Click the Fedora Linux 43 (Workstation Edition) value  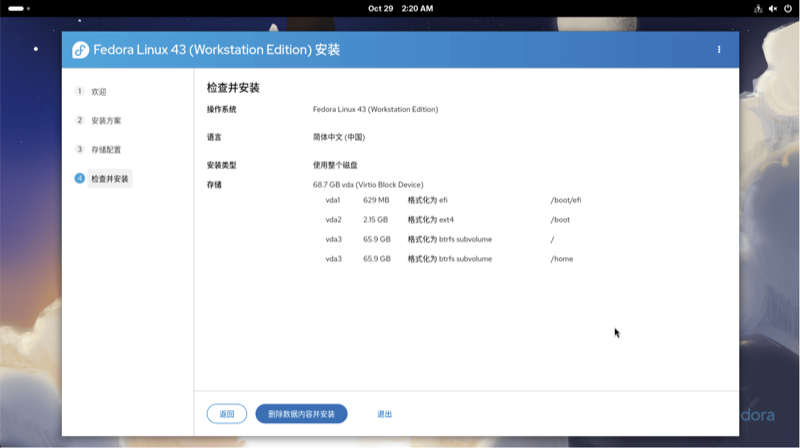click(376, 109)
